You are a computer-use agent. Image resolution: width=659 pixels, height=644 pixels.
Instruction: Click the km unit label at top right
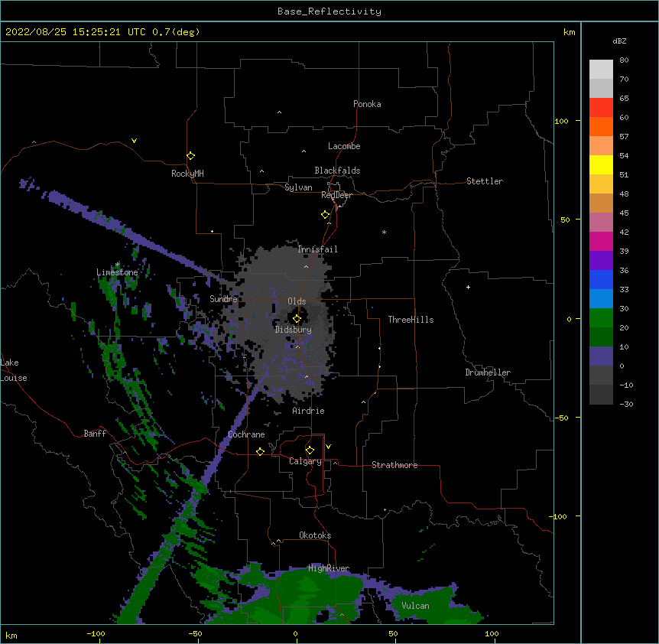pyautogui.click(x=570, y=32)
